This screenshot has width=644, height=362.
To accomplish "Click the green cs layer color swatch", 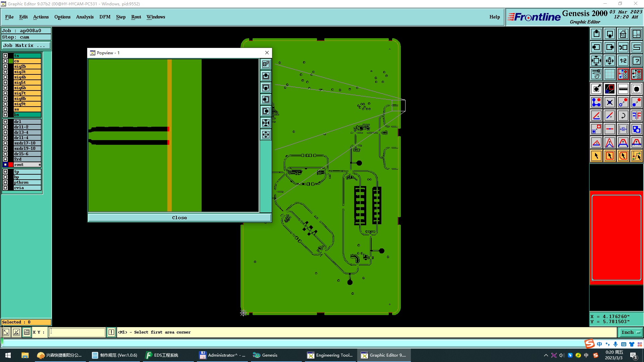I will pos(11,61).
